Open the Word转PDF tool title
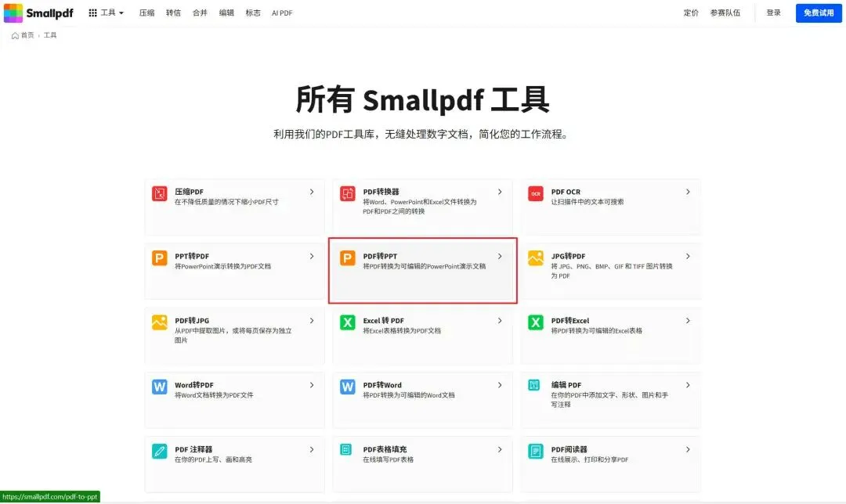The width and height of the screenshot is (846, 504). [x=194, y=385]
